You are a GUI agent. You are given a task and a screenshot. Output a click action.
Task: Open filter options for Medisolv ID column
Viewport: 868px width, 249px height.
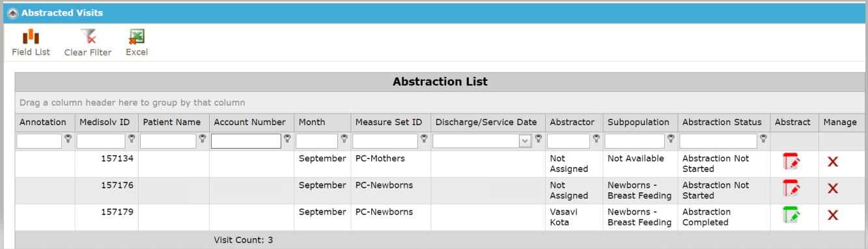pos(132,139)
